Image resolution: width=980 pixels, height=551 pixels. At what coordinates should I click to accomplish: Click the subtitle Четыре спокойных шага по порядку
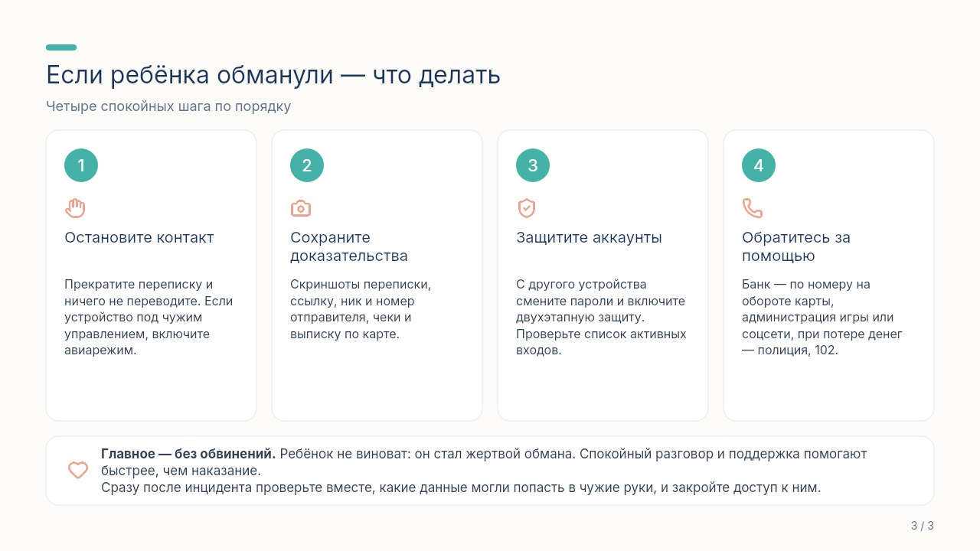pyautogui.click(x=168, y=106)
